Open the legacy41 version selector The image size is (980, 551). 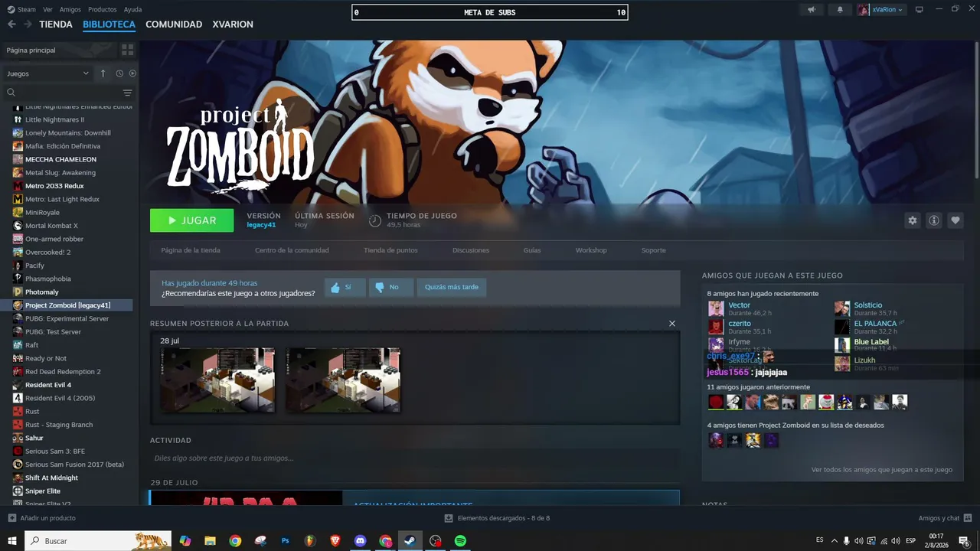[x=261, y=225]
